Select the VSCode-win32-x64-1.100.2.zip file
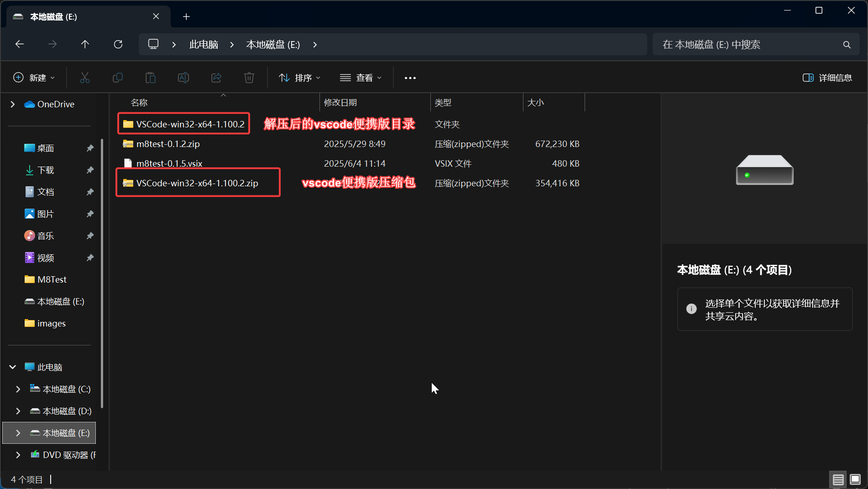Screen dimensions: 868x489 [x=197, y=183]
